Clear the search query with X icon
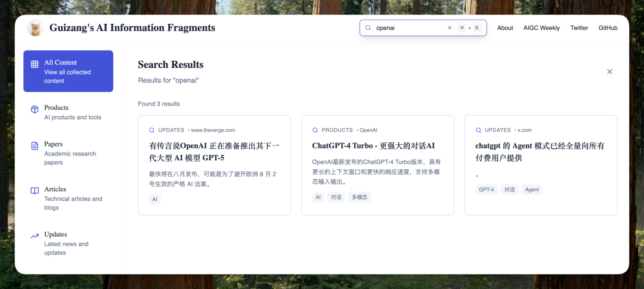This screenshot has height=289, width=644. [450, 28]
